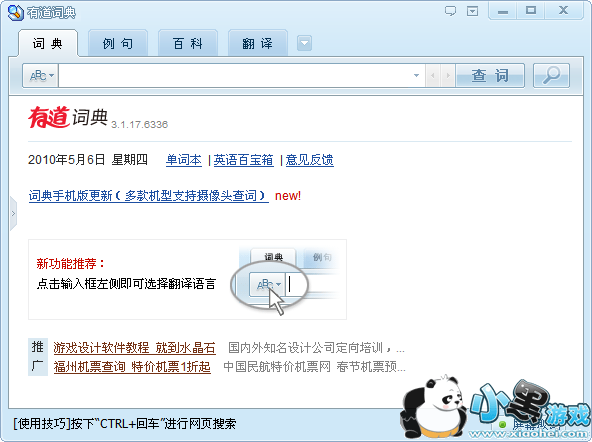Expand the side panel with the left edge arrow

click(13, 214)
